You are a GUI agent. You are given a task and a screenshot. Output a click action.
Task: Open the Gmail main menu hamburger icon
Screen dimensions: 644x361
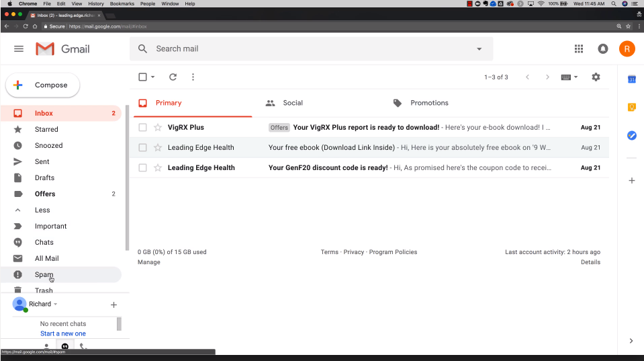pos(19,49)
